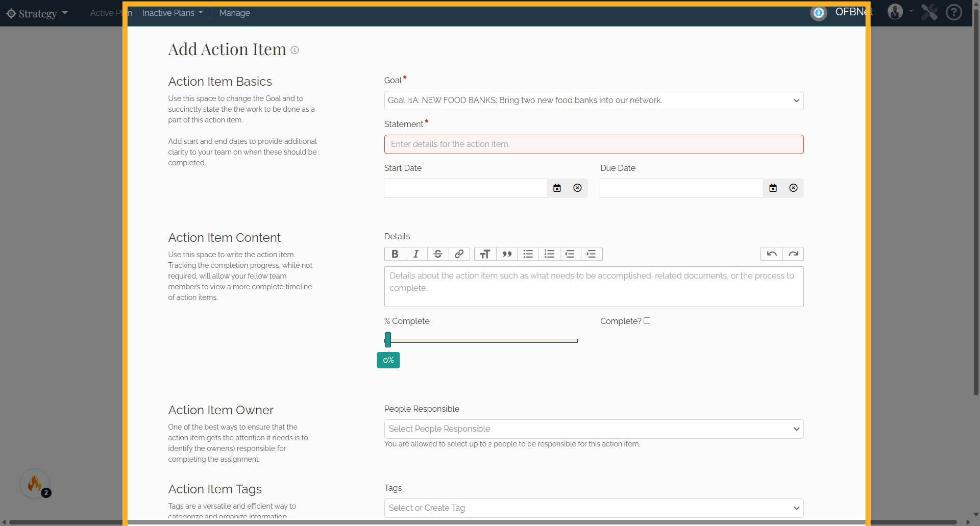Click the Start Date text field
The image size is (980, 526).
[x=465, y=188]
